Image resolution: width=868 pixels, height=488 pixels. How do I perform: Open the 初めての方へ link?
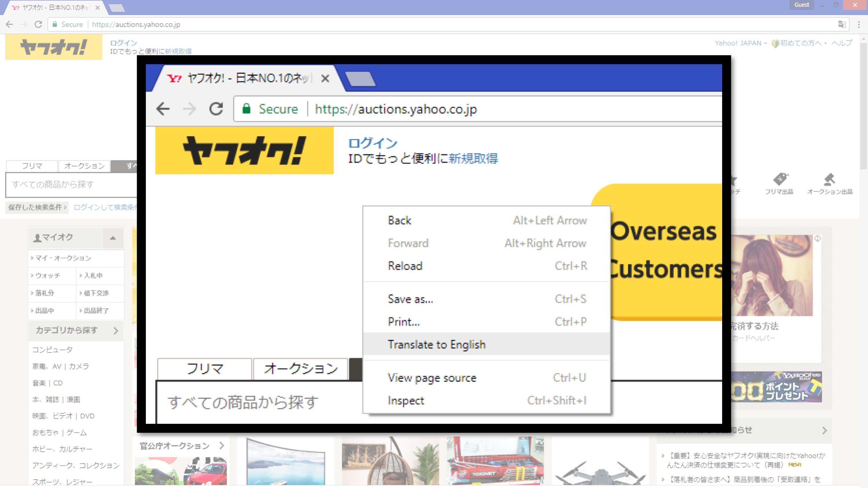pos(801,43)
